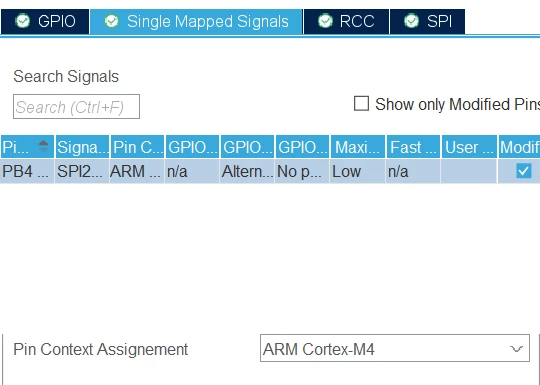Image resolution: width=540 pixels, height=385 pixels.
Task: Select the Low speed cell in PB4 row
Action: [357, 171]
